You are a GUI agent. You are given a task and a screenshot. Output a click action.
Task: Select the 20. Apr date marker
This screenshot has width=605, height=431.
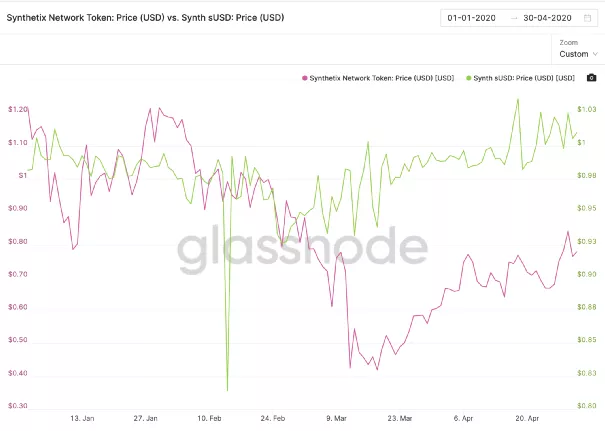(527, 419)
